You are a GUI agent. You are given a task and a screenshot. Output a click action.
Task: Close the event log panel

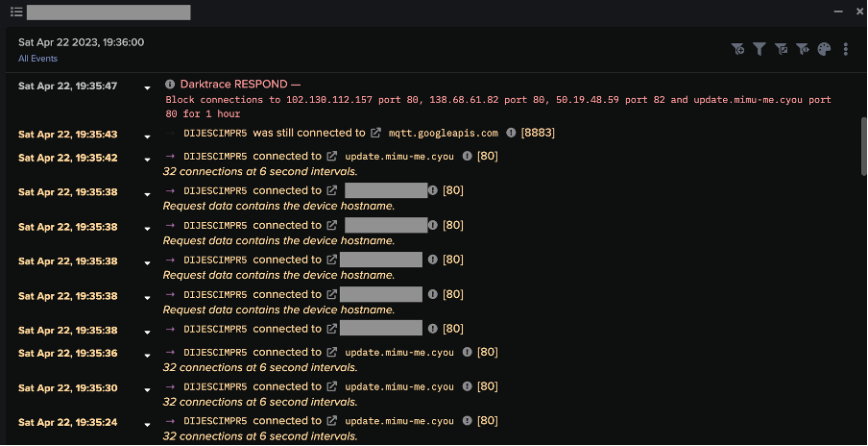(859, 12)
